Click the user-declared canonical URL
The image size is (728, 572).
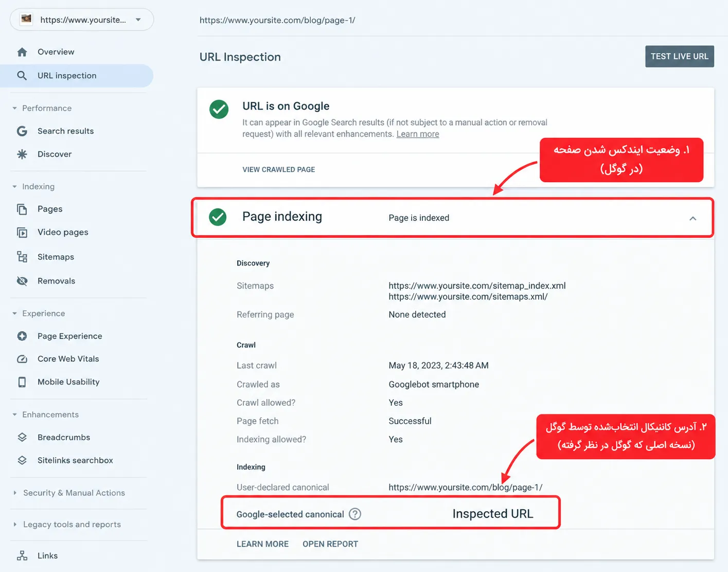click(466, 487)
